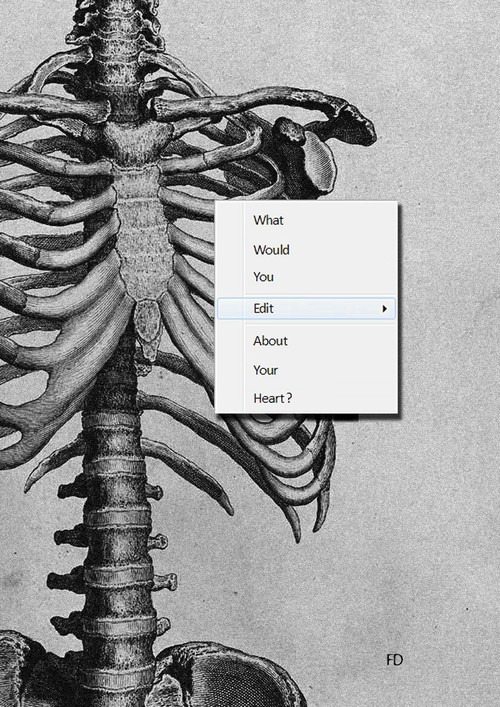Expand the Edit submenu arrow
Screen dimensions: 500x707
pos(385,309)
